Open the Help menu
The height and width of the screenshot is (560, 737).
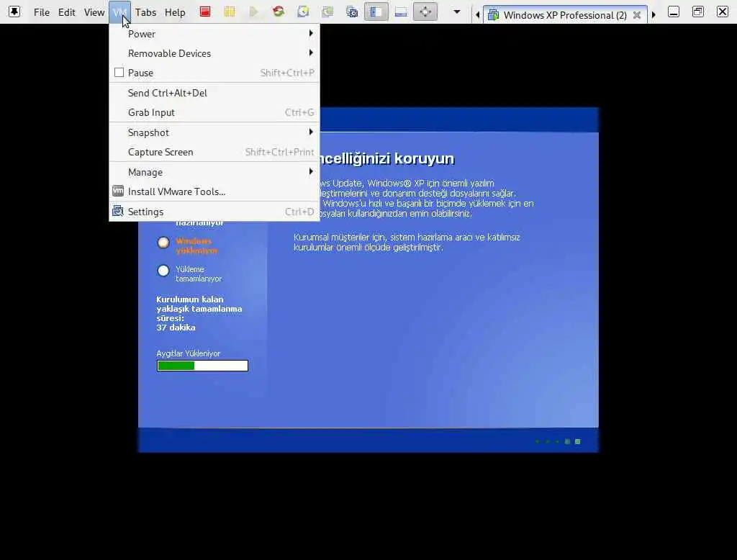pos(175,12)
